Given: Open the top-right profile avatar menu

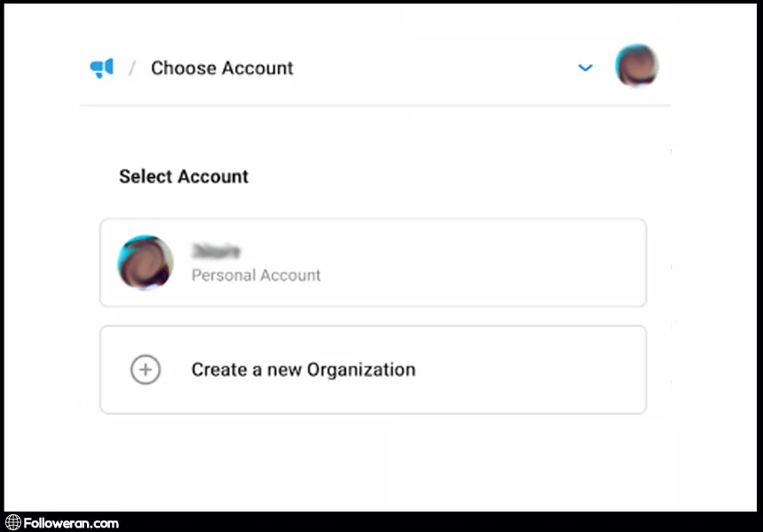Looking at the screenshot, I should (x=636, y=66).
